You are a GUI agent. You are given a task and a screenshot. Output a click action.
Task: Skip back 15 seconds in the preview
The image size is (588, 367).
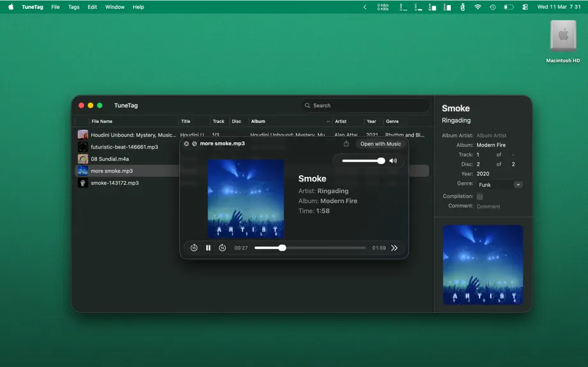click(194, 248)
